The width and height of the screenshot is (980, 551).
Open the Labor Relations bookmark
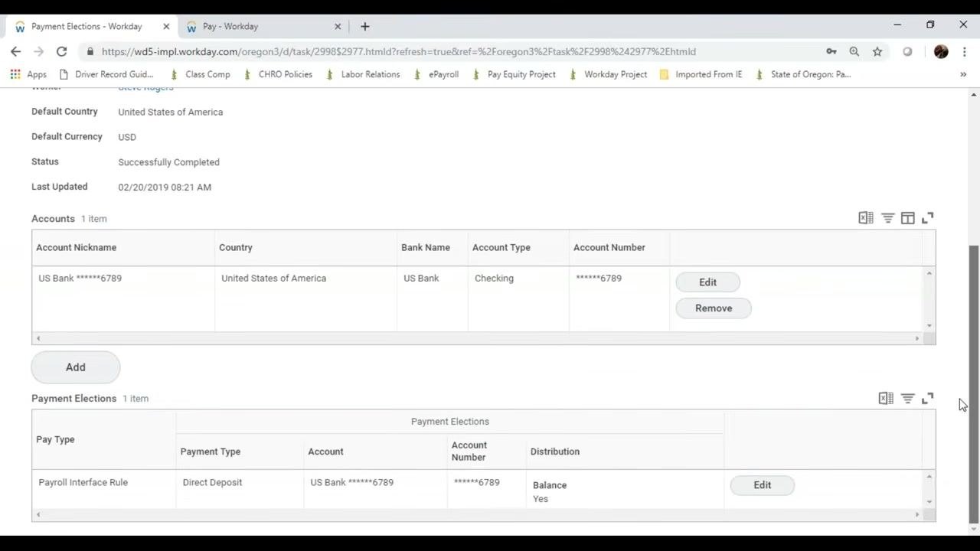[363, 74]
